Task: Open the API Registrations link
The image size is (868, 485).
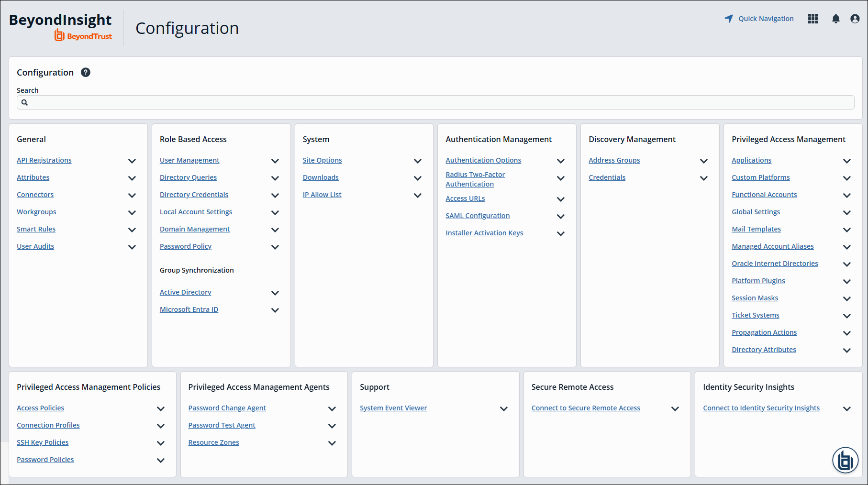Action: (44, 160)
